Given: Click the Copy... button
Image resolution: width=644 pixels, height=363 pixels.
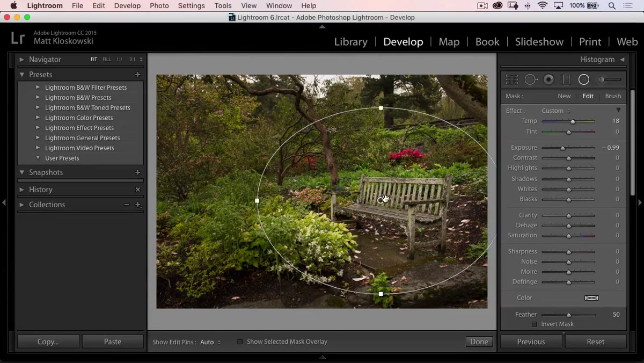Looking at the screenshot, I should pos(48,342).
